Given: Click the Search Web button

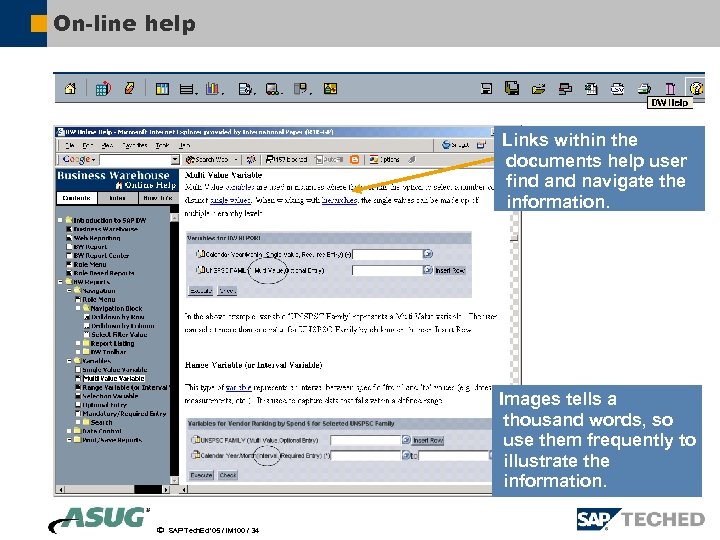Looking at the screenshot, I should (207, 159).
